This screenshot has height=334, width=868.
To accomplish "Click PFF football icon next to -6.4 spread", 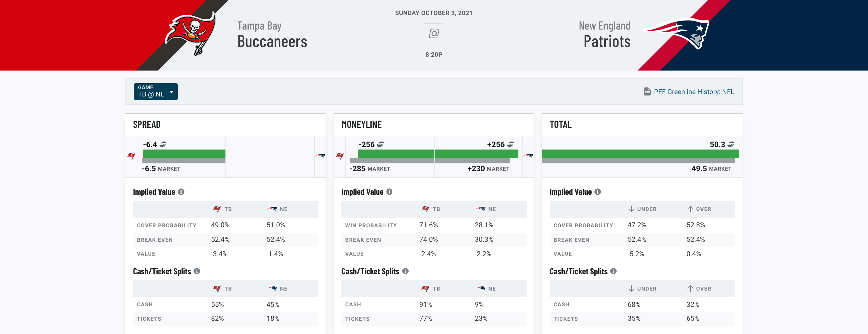I will click(163, 144).
